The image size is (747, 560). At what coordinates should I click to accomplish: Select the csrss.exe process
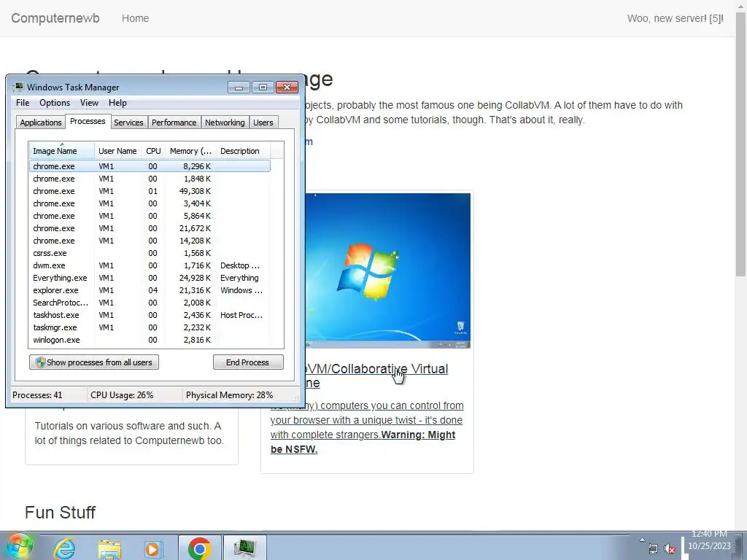coord(150,253)
